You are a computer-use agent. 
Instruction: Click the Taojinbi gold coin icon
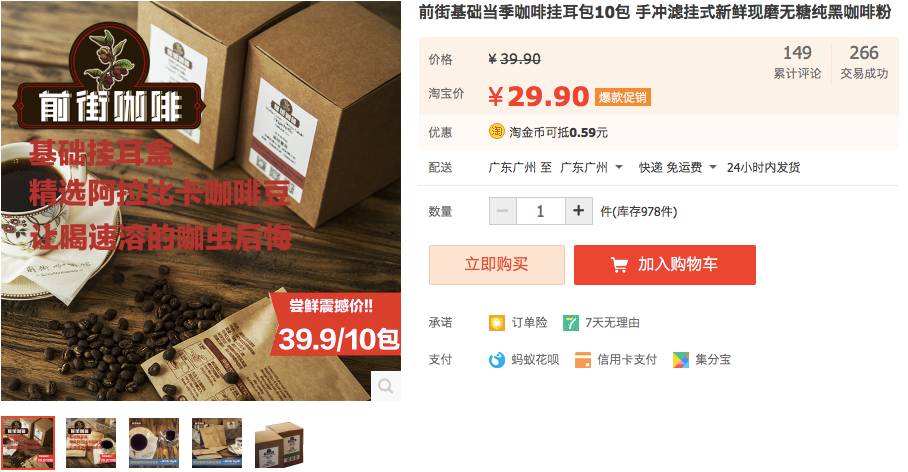pyautogui.click(x=496, y=131)
